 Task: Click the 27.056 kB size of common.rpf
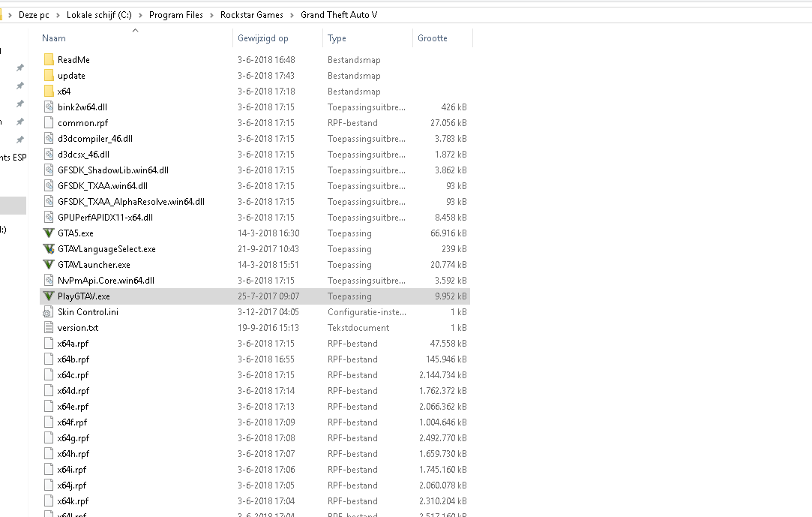point(448,123)
